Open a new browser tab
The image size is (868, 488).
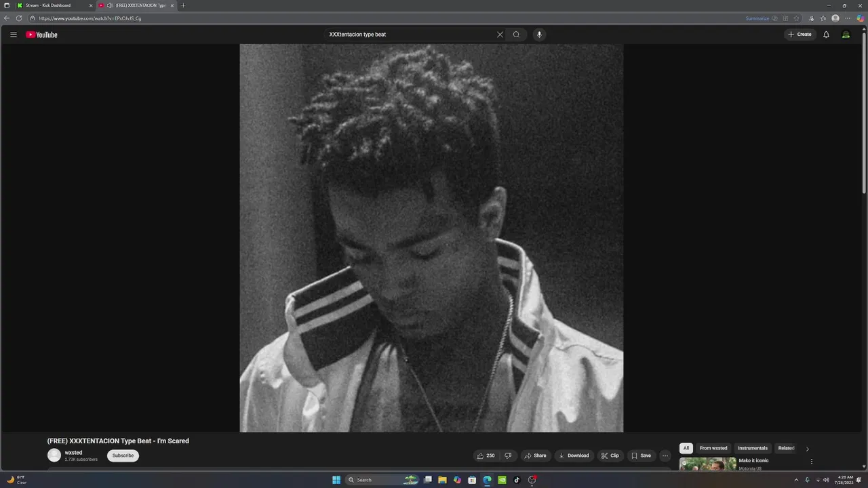click(x=182, y=5)
